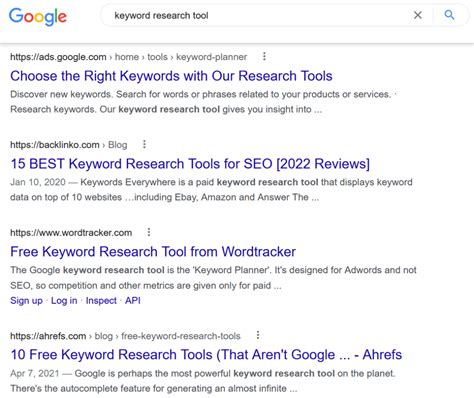Click the https://ads.google.com URL breadcrumb
This screenshot has width=474, height=398.
tap(129, 57)
